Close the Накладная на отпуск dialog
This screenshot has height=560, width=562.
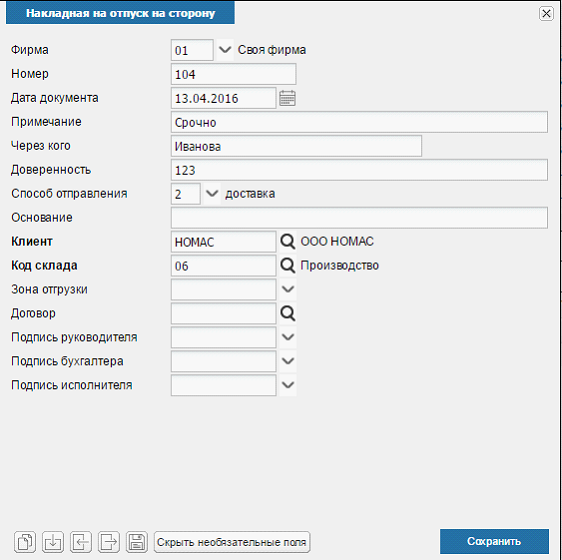click(x=546, y=14)
